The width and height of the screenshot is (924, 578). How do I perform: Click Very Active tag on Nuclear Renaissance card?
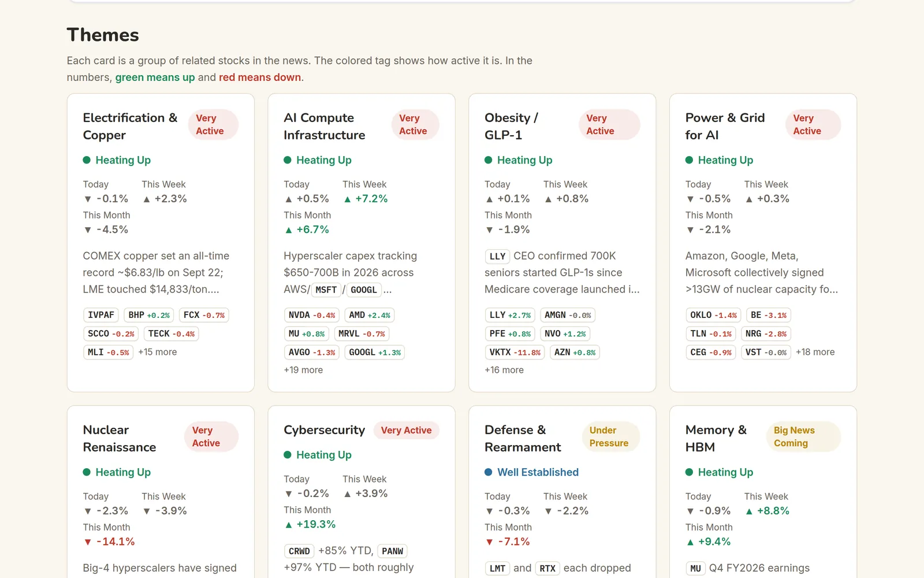pos(211,437)
